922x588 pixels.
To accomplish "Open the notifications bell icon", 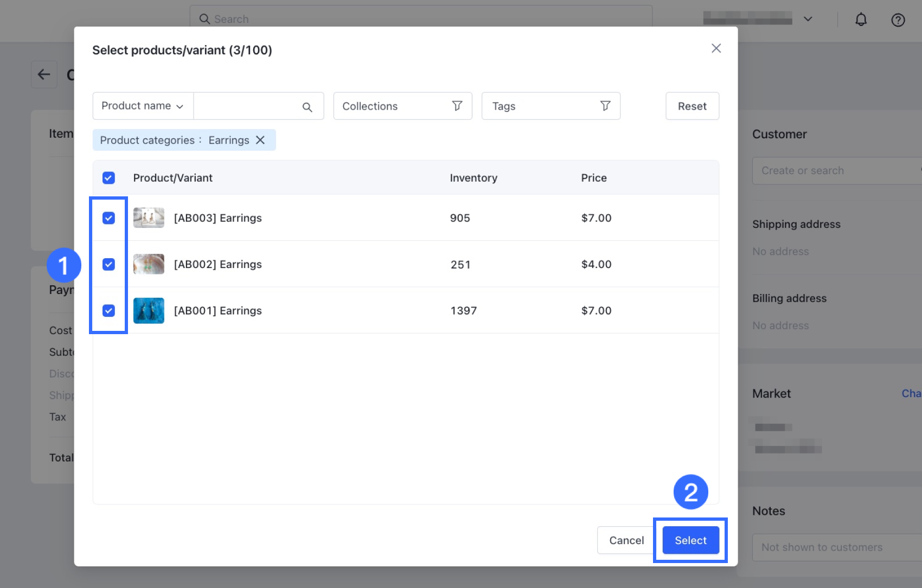I will point(861,20).
